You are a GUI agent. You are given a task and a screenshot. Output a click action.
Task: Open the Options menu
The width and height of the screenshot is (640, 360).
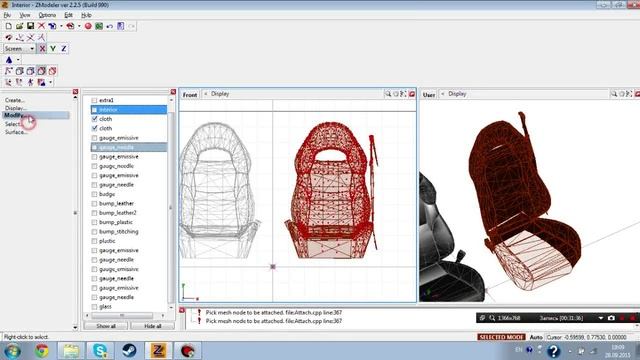tap(47, 15)
